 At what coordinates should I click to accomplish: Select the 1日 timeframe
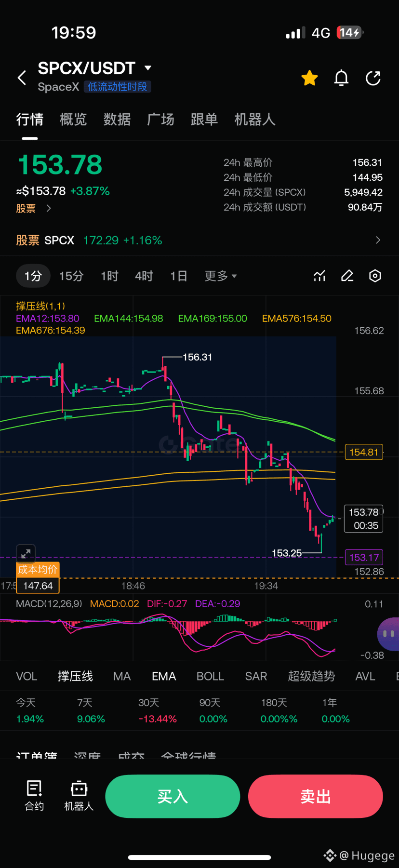click(178, 276)
